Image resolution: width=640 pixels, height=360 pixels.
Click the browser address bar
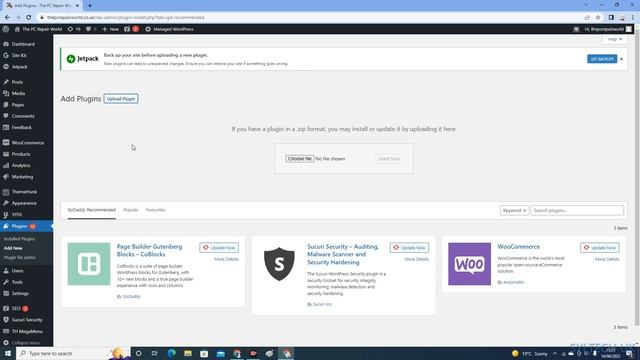[x=310, y=18]
